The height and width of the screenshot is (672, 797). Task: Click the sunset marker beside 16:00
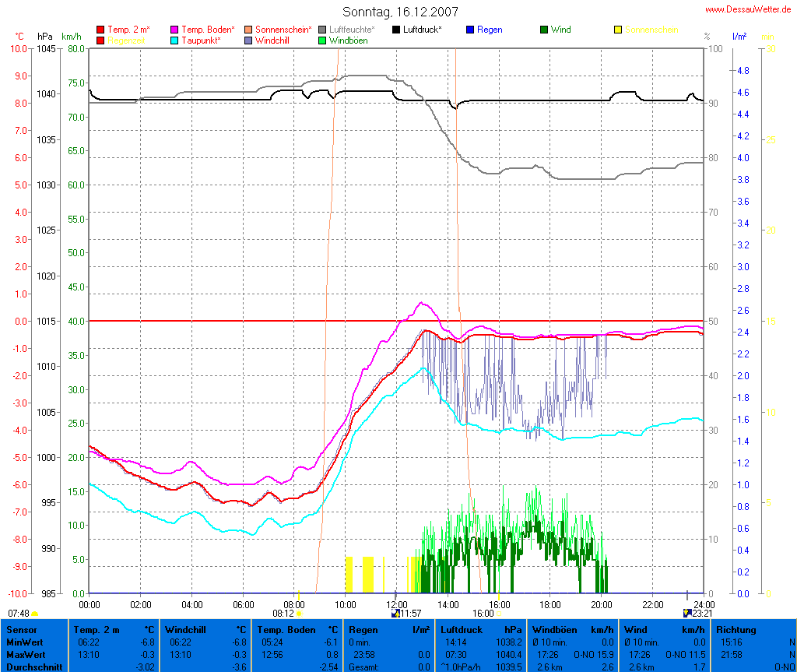coord(498,614)
